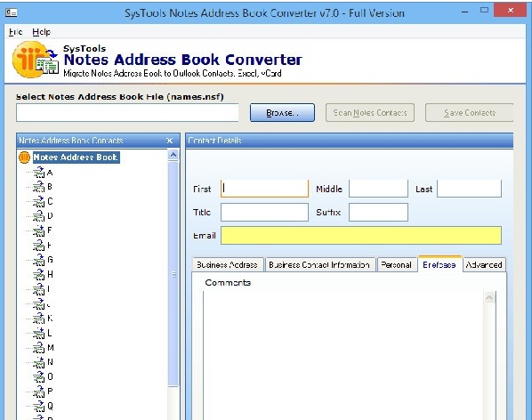The image size is (532, 420).
Task: Click the Comments box scrollbar up arrow
Action: [489, 297]
